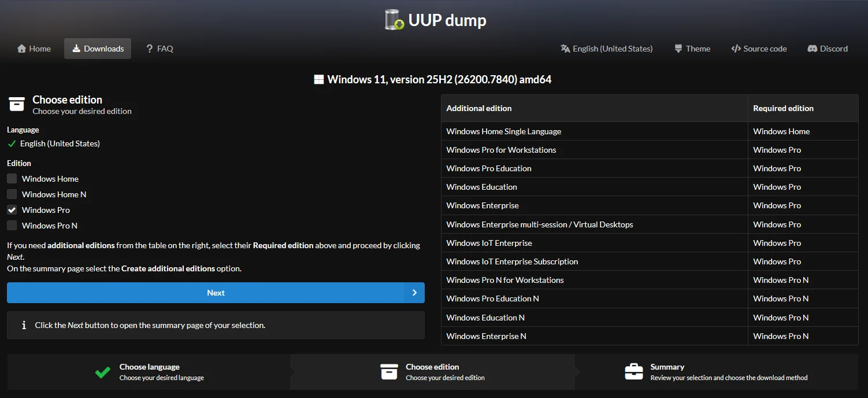The height and width of the screenshot is (398, 868).
Task: Click Windows Pro N for Workstations cell
Action: pos(594,280)
